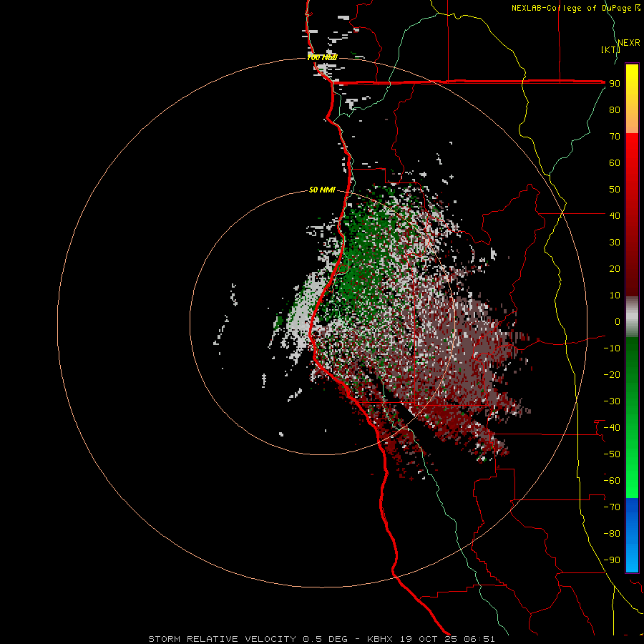Image resolution: width=644 pixels, height=644 pixels.
Task: Click the bright green segment of color bar
Action: click(632, 472)
